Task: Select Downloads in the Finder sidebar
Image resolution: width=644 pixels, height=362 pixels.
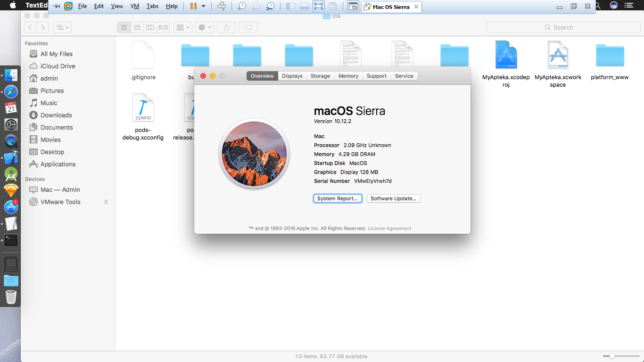Action: 56,115
